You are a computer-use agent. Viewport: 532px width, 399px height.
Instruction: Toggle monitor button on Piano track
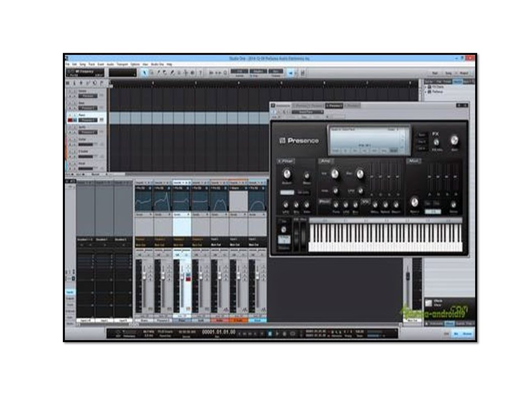(75, 120)
